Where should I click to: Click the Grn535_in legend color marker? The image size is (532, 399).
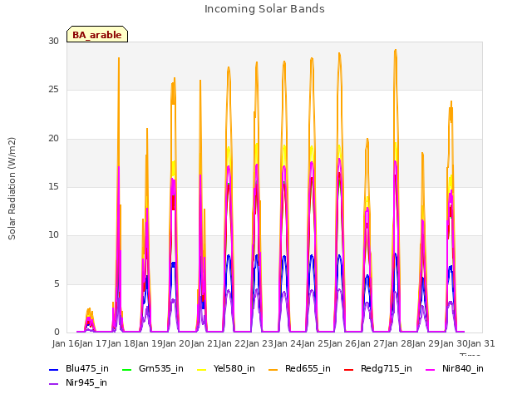pyautogui.click(x=126, y=369)
